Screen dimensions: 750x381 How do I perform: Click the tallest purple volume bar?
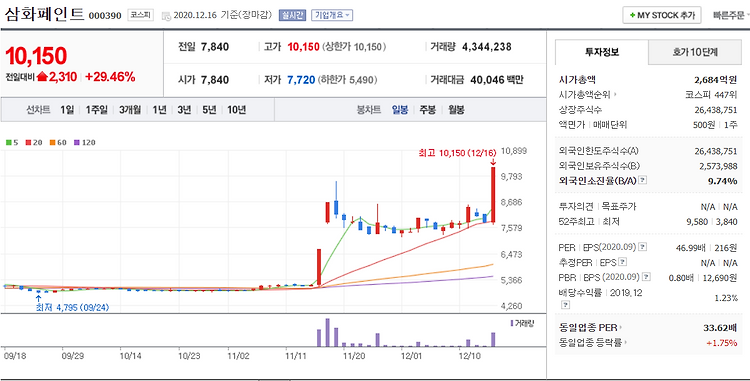328,332
